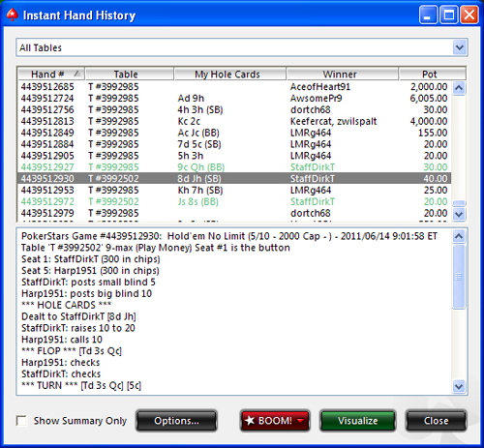Click hand list scroll up arrow

tap(459, 88)
